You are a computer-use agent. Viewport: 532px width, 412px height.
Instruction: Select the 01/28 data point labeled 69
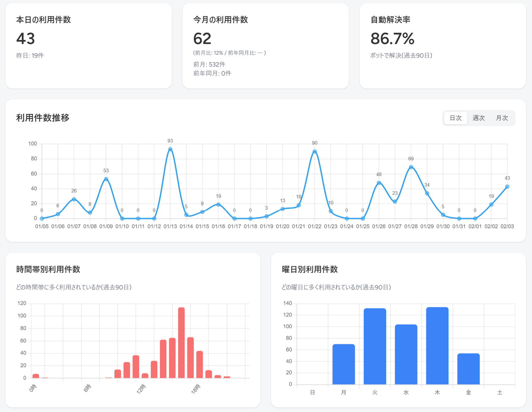pyautogui.click(x=411, y=167)
